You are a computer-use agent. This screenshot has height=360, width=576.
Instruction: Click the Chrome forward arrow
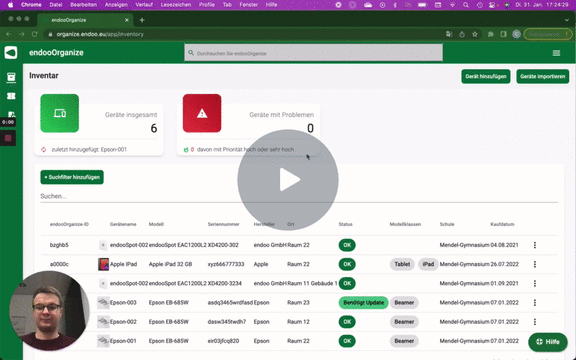[x=22, y=34]
